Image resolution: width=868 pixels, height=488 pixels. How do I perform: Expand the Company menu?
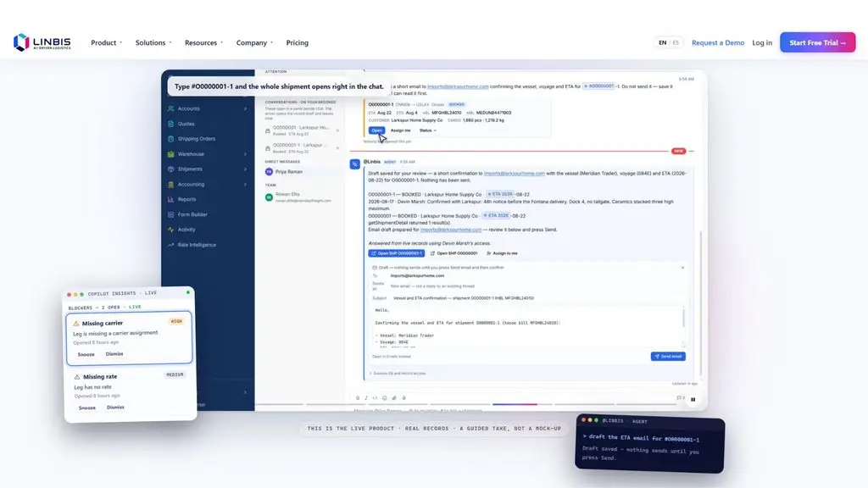254,42
